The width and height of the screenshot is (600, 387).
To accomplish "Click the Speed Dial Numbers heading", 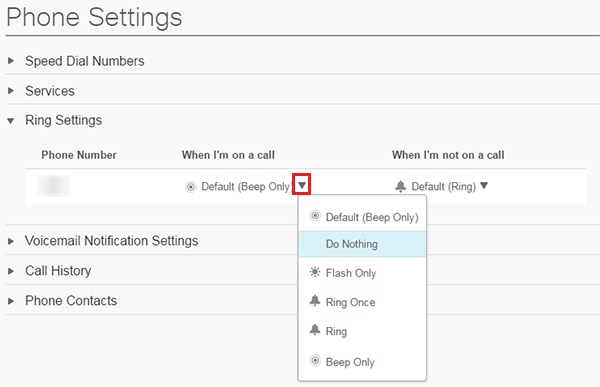I will coord(85,61).
